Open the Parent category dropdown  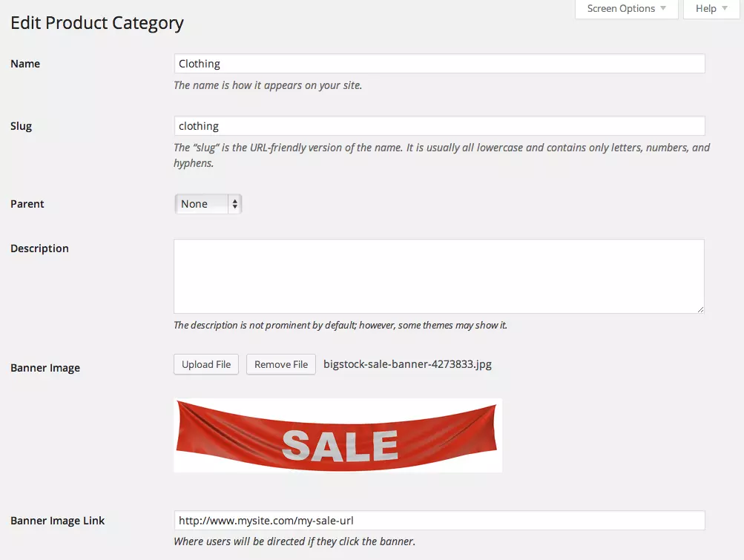pyautogui.click(x=208, y=204)
